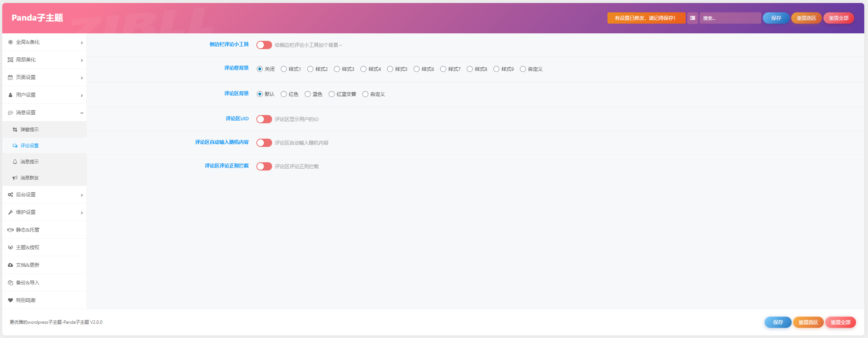The width and height of the screenshot is (868, 338).
Task: Click the 特别鸣谢 heart icon
Action: (10, 300)
